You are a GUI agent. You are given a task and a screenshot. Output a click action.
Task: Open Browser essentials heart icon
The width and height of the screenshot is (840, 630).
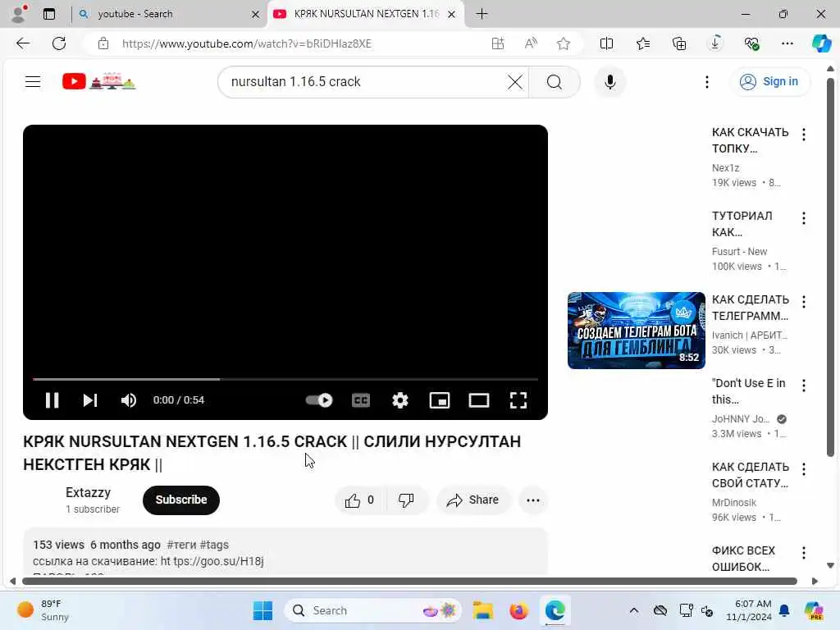pos(751,43)
